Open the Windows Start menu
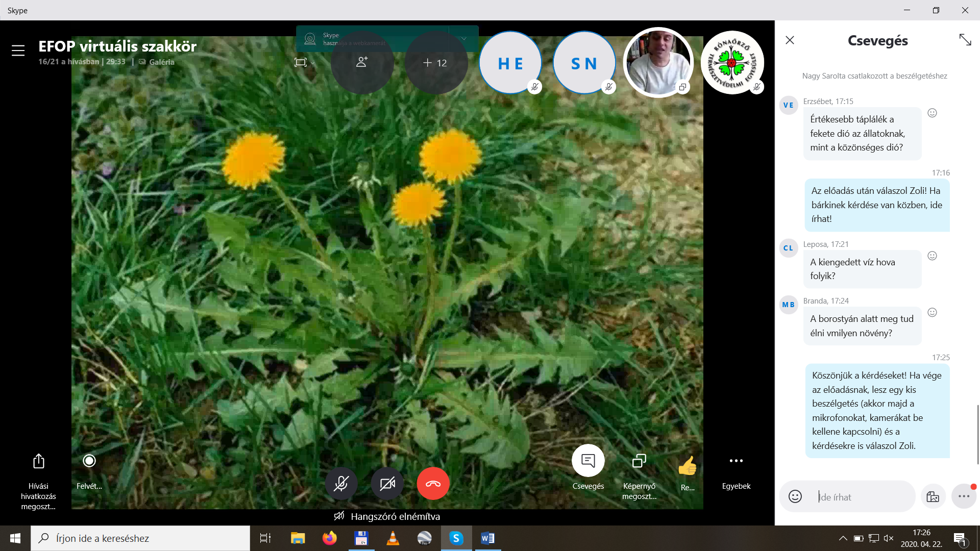Screen dimensions: 980x551 (15, 538)
